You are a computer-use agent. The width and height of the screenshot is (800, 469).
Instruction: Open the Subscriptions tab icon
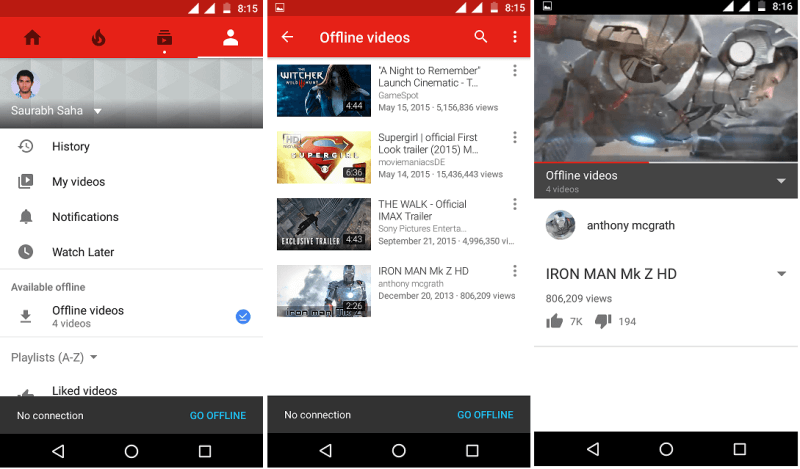click(164, 38)
